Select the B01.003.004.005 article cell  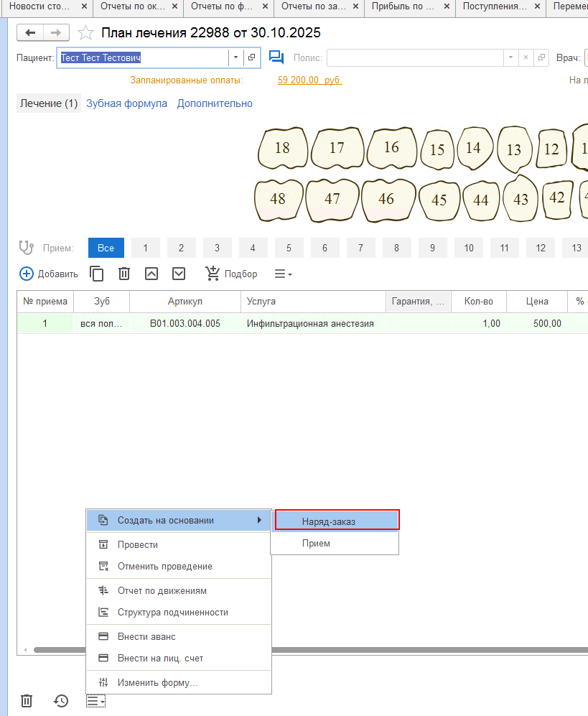[x=185, y=323]
